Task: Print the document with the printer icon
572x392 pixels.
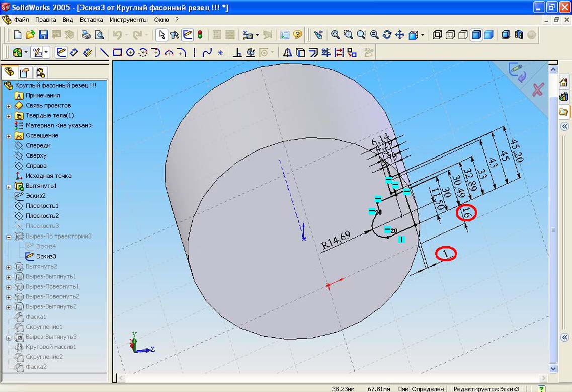Action: [86, 35]
